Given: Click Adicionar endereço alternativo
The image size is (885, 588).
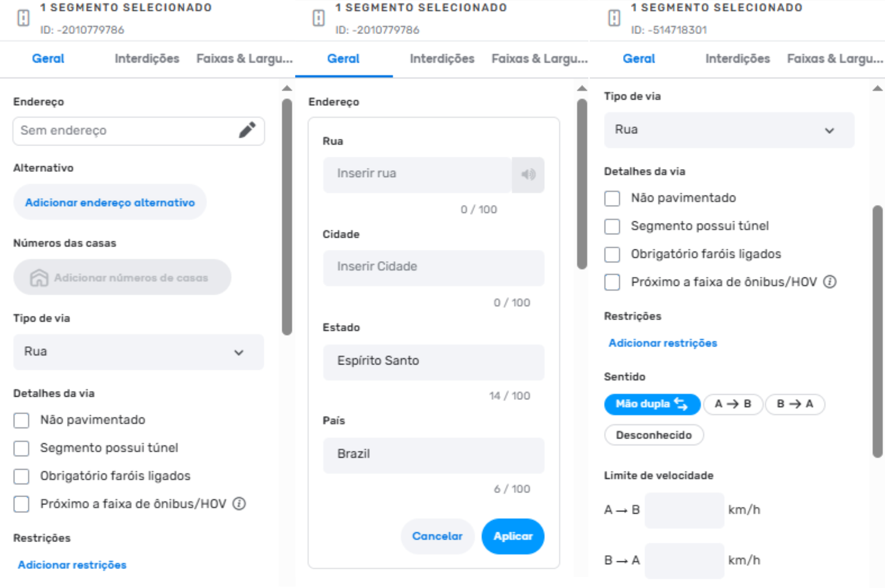Looking at the screenshot, I should (110, 203).
